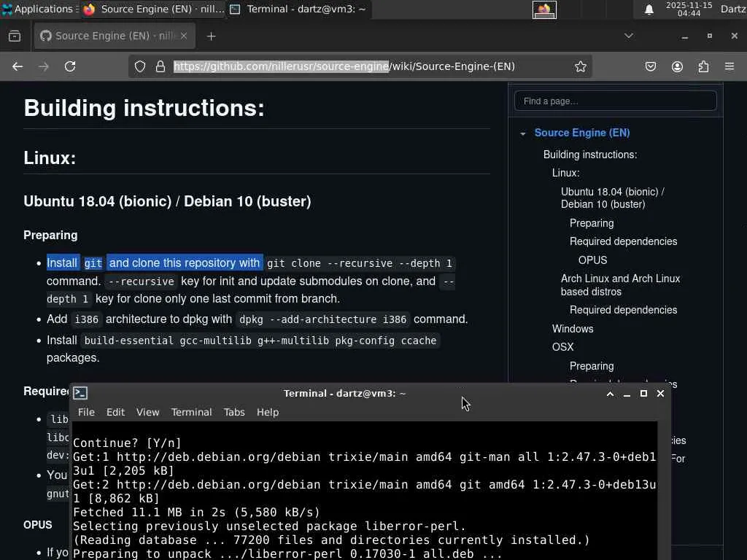Open the list all tabs dropdown
This screenshot has width=747, height=560.
pyautogui.click(x=628, y=36)
